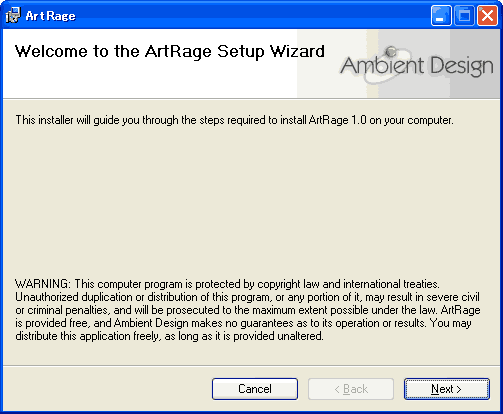Screen dimensions: 503x414
Task: Click the WARNING copyright notice paragraph
Action: coord(248,310)
